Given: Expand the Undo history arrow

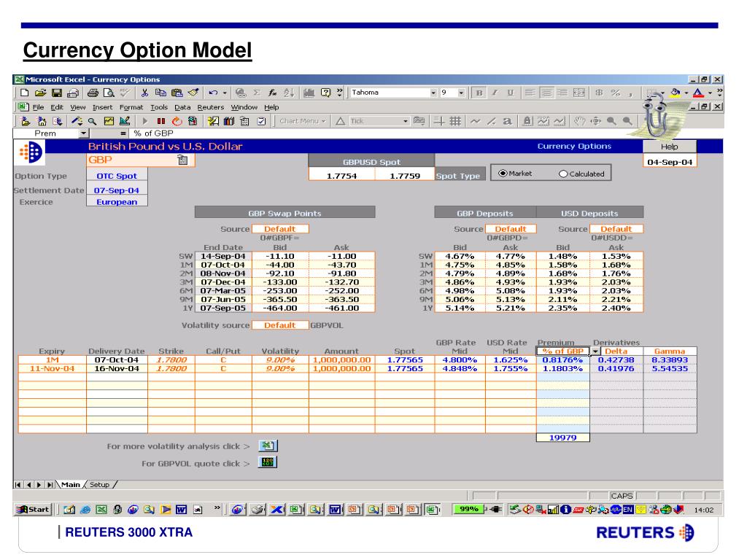Looking at the screenshot, I should pos(225,93).
